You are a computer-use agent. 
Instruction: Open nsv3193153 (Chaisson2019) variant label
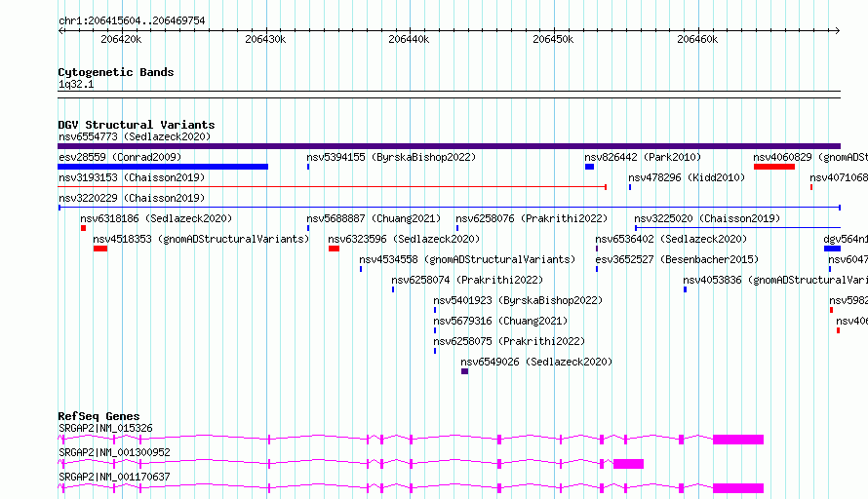pyautogui.click(x=132, y=177)
